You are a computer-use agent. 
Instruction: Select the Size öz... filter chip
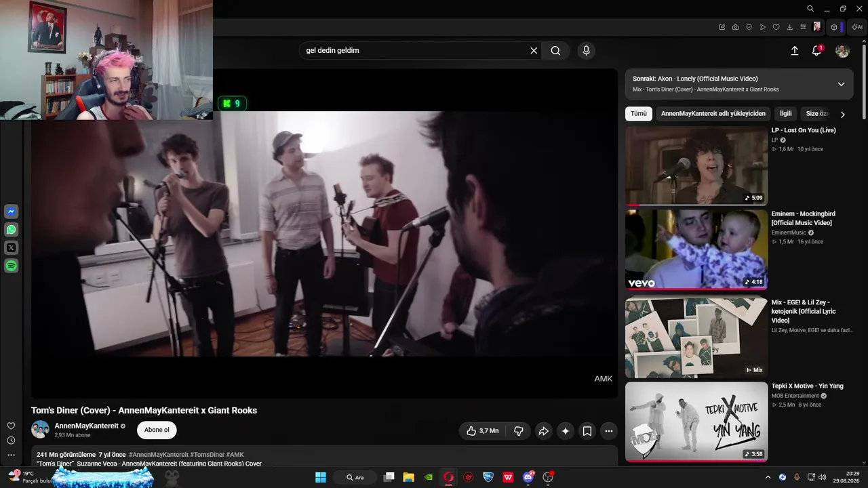tap(817, 114)
